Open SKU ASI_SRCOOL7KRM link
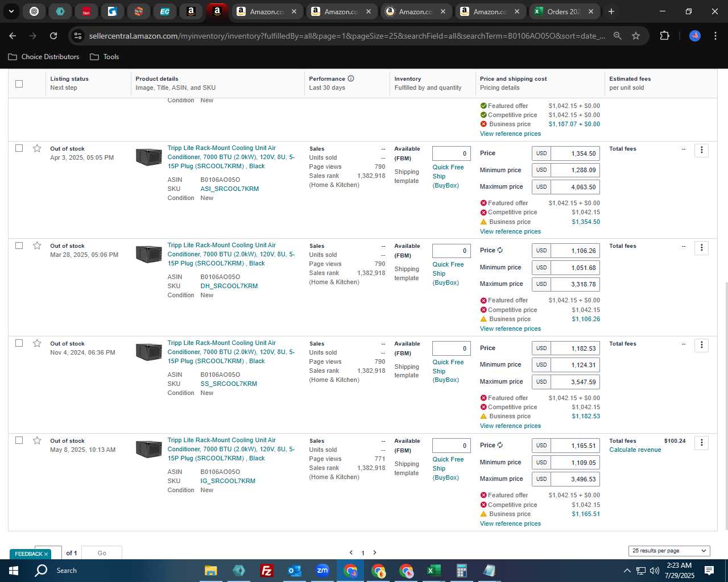 pos(229,189)
